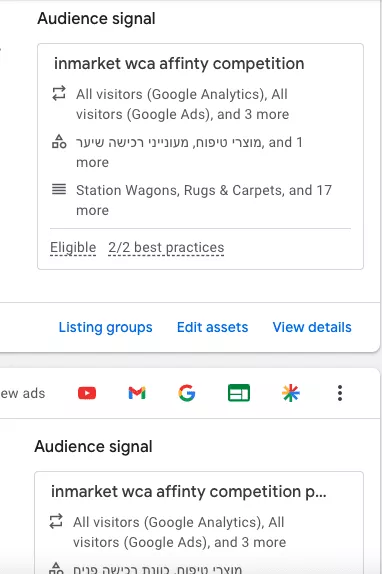Click the truncated 'competition p...' audience title
Viewport: 382px width, 574px height.
coord(189,492)
